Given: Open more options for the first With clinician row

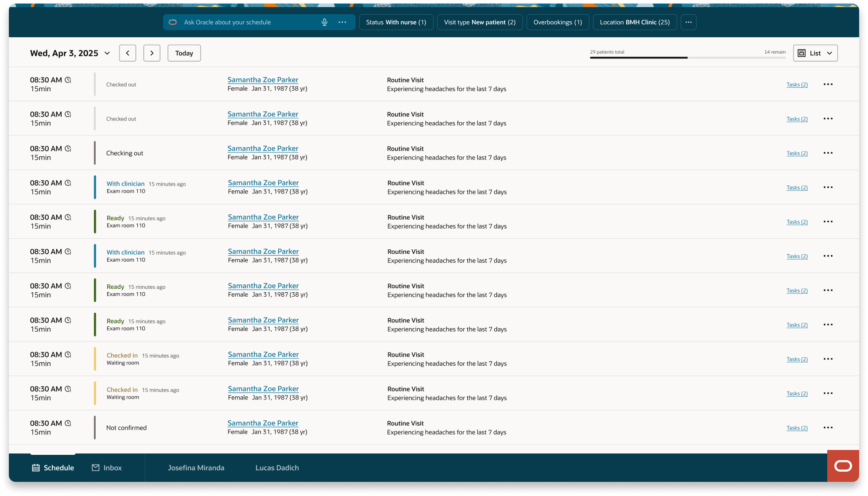Looking at the screenshot, I should click(828, 187).
